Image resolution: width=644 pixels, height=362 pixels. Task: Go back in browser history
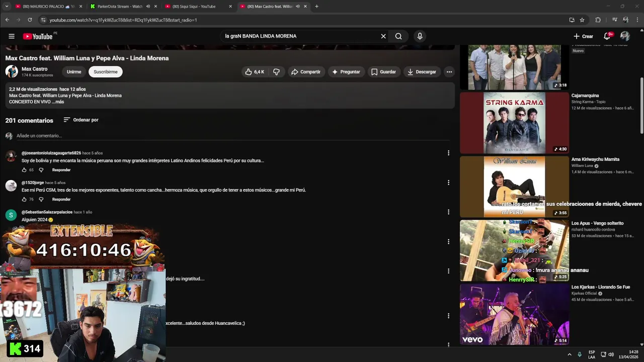click(x=7, y=20)
